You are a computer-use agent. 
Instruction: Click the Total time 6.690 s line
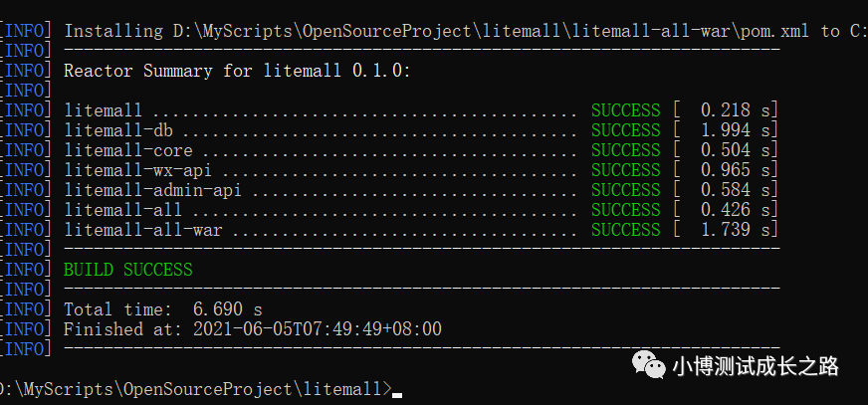pos(162,309)
